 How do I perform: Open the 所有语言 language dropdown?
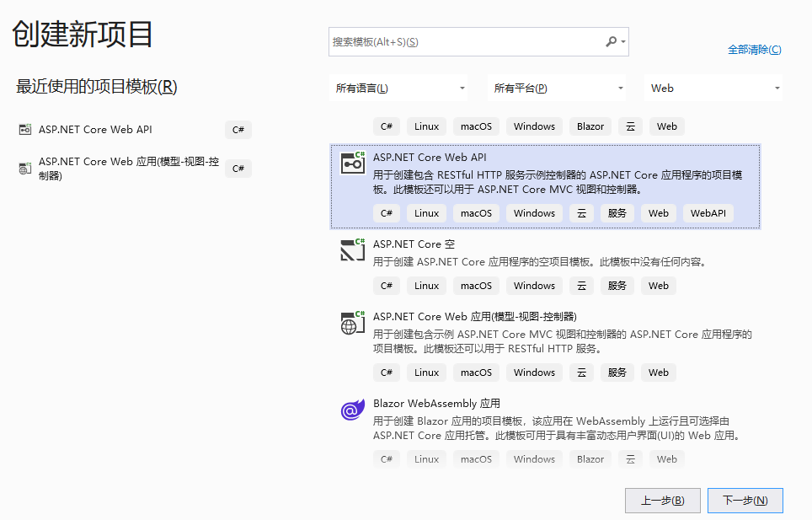(x=399, y=88)
